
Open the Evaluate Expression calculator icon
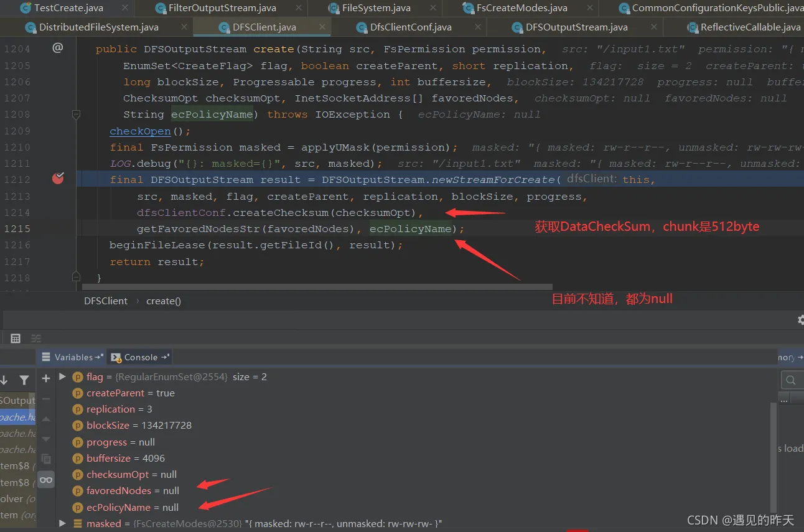point(16,338)
